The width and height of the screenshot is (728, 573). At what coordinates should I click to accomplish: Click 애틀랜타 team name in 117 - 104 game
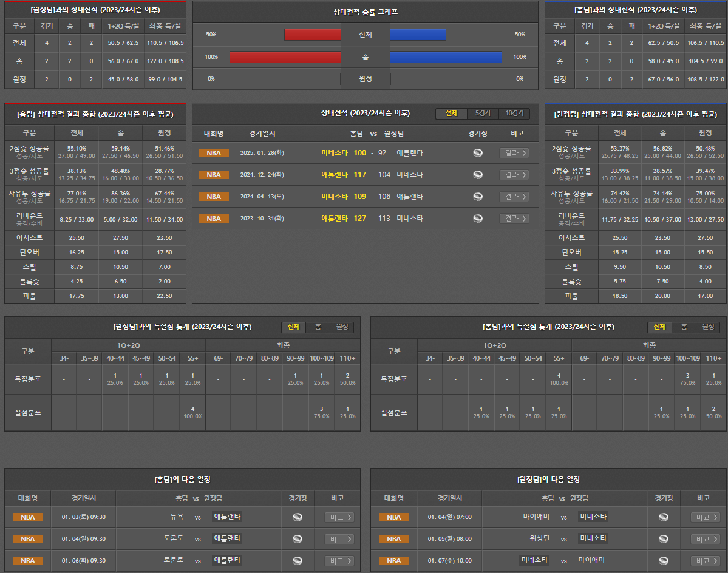335,175
